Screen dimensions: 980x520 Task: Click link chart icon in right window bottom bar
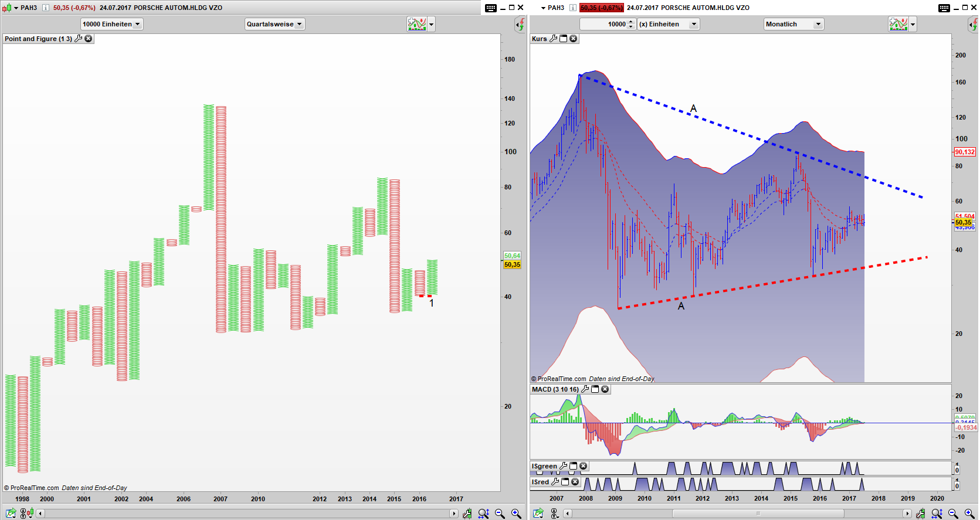pyautogui.click(x=555, y=514)
